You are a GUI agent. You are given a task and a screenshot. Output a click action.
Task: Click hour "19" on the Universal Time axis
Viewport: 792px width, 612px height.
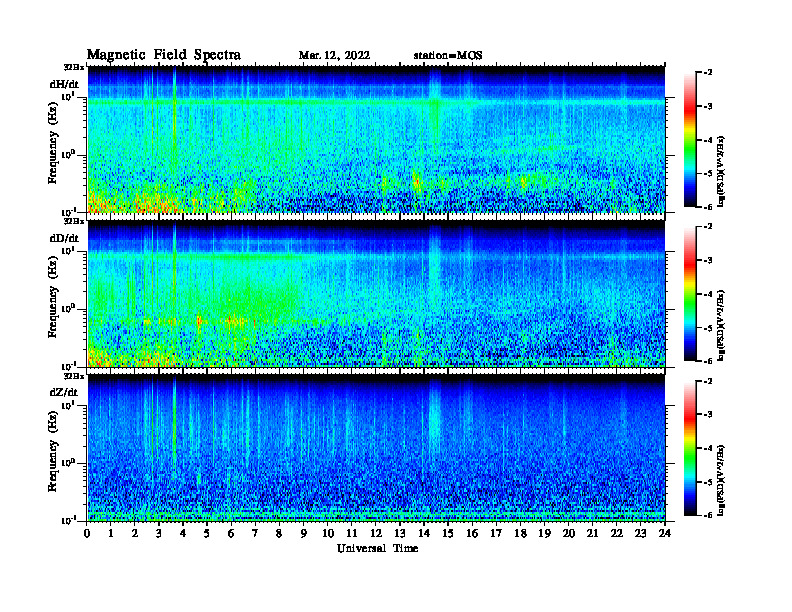[x=544, y=534]
